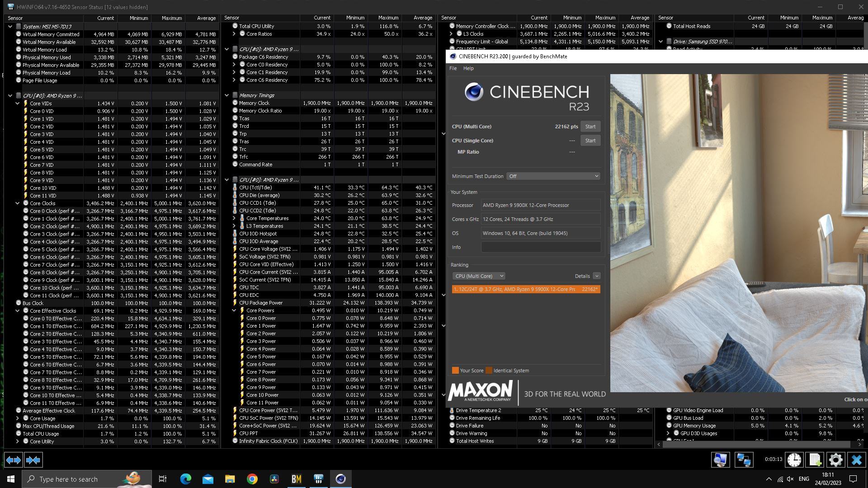The image size is (868, 488).
Task: Expand Core Ratios node
Action: click(234, 34)
